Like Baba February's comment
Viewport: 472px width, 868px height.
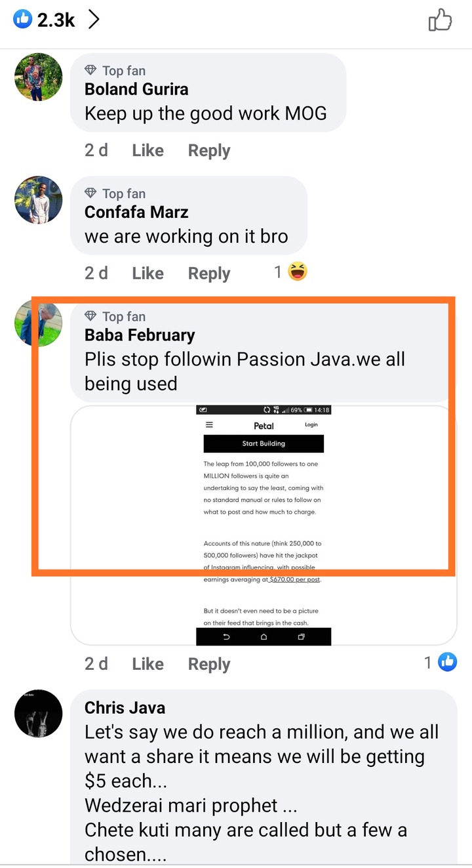tap(147, 664)
